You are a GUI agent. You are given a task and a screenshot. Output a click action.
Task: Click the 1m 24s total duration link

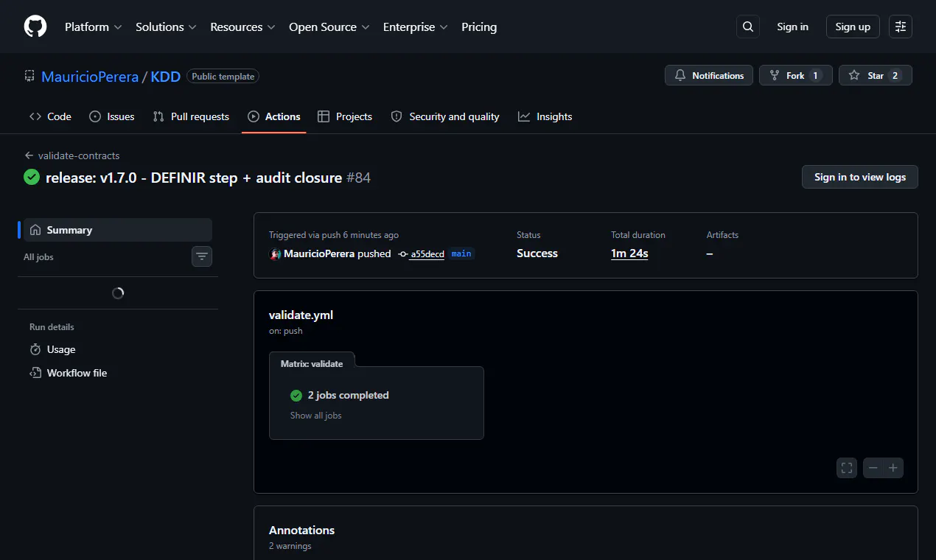click(629, 253)
